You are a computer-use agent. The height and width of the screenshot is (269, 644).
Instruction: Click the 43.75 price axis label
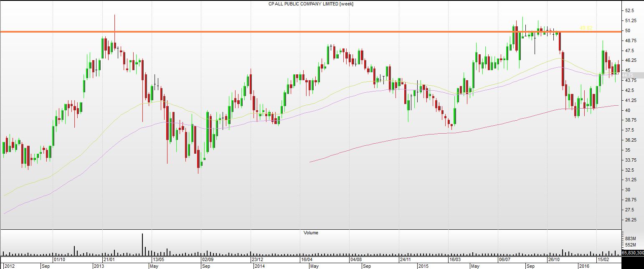[x=631, y=80]
